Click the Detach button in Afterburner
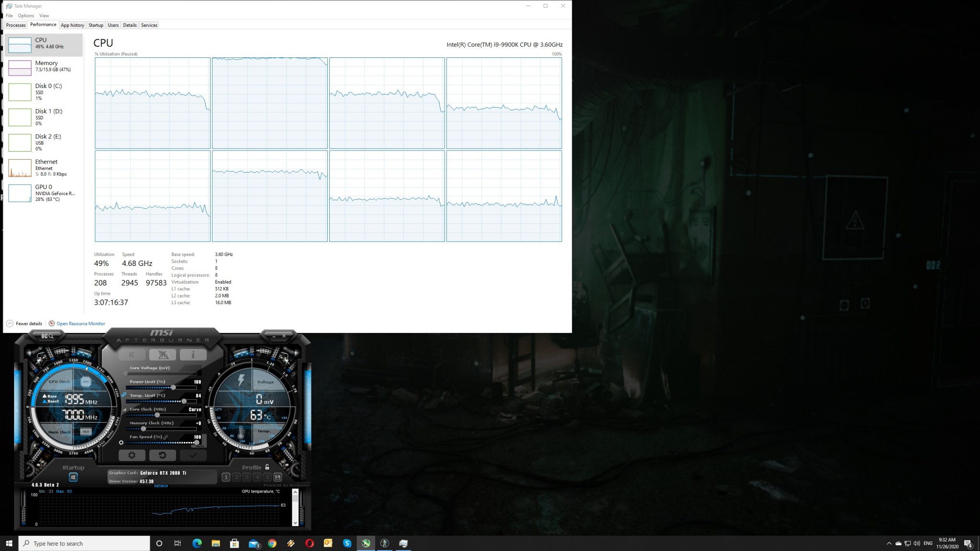Image resolution: width=980 pixels, height=551 pixels. pyautogui.click(x=161, y=485)
